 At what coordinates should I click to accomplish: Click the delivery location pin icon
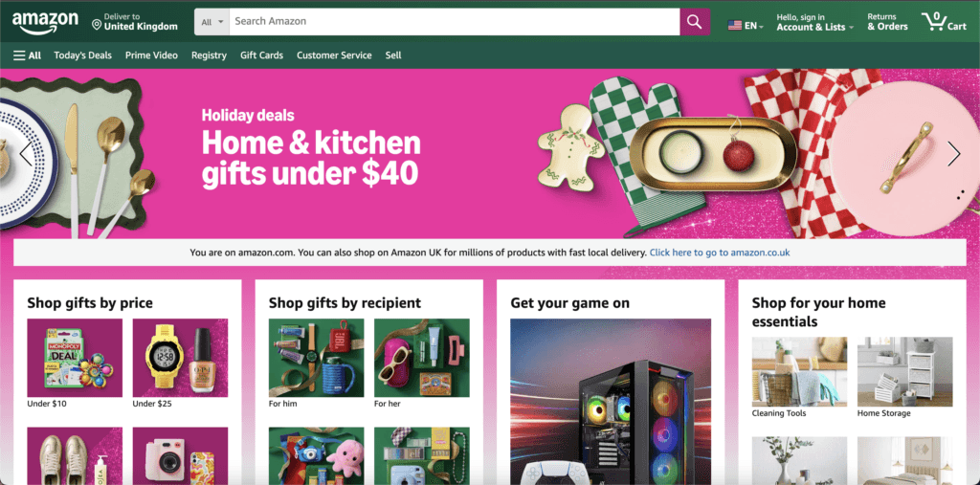(97, 25)
